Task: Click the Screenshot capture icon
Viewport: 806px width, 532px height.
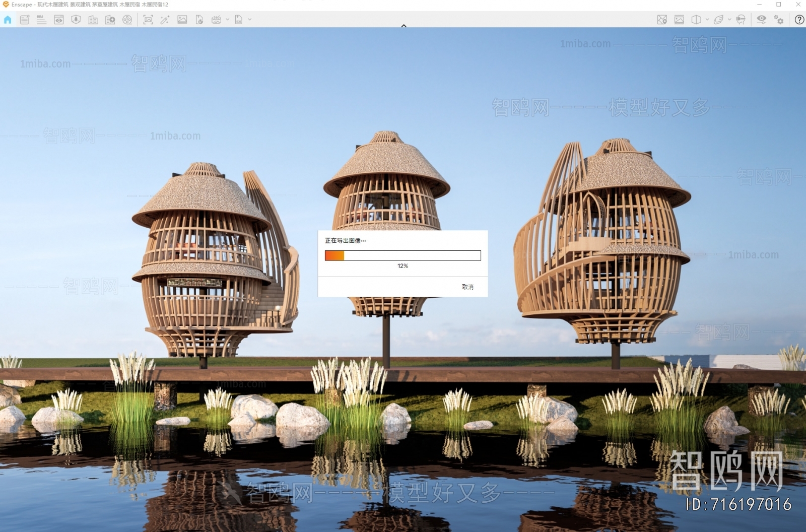Action: pyautogui.click(x=148, y=20)
